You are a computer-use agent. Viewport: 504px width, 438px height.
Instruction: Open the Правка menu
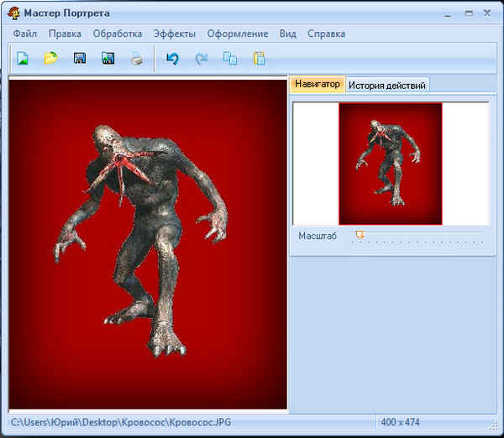(65, 34)
